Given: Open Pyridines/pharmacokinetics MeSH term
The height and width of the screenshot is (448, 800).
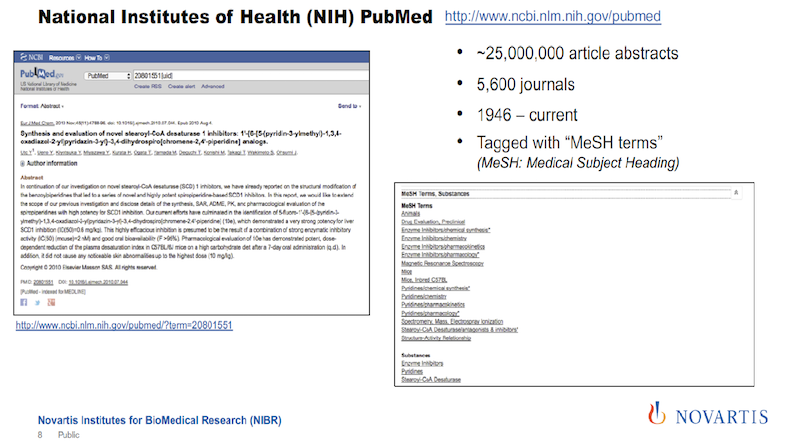Looking at the screenshot, I should tap(433, 305).
